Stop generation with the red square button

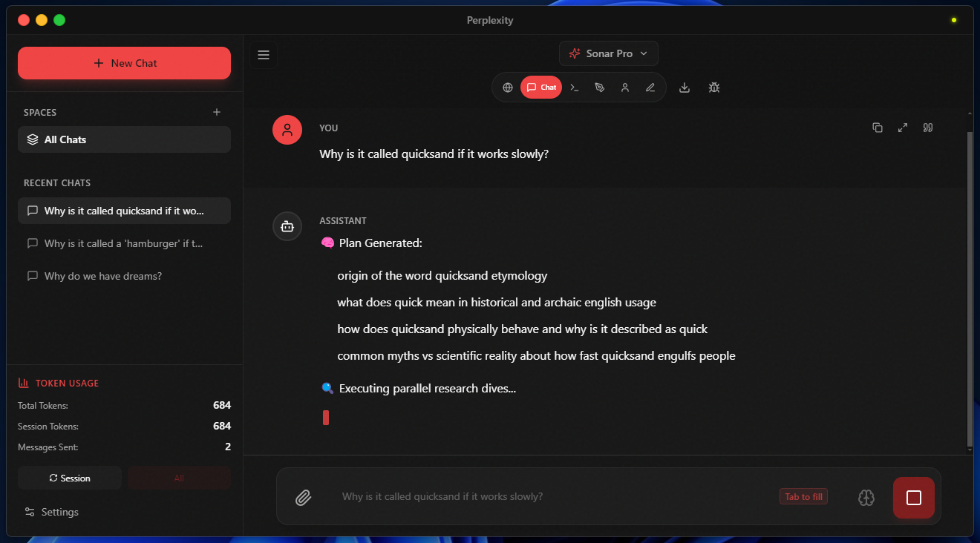tap(914, 498)
